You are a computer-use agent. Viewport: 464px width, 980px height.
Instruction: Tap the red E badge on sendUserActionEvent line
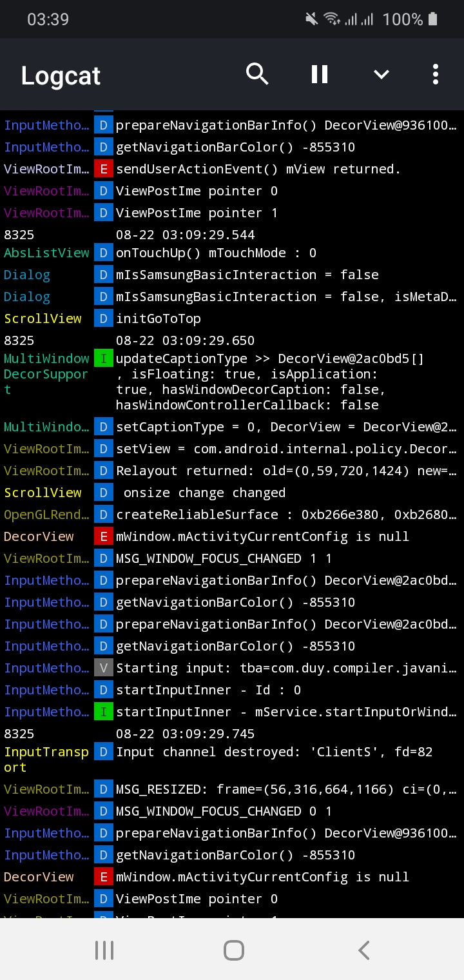click(x=103, y=169)
